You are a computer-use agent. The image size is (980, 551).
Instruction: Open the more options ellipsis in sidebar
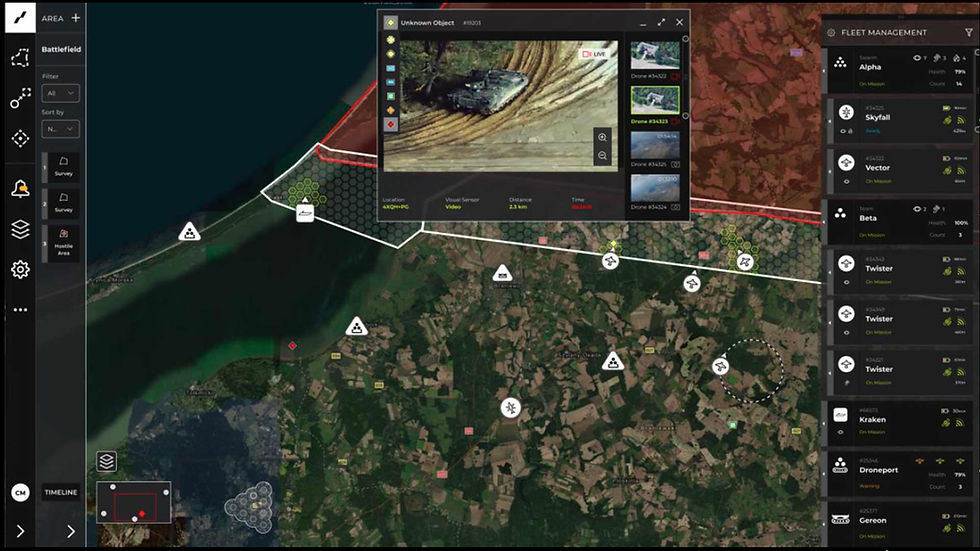pyautogui.click(x=20, y=310)
